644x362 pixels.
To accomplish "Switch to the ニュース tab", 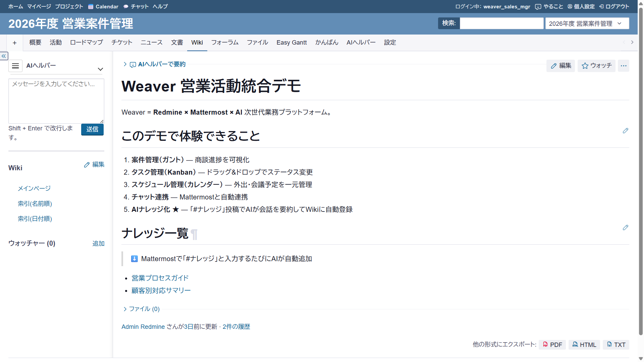I will [x=152, y=43].
